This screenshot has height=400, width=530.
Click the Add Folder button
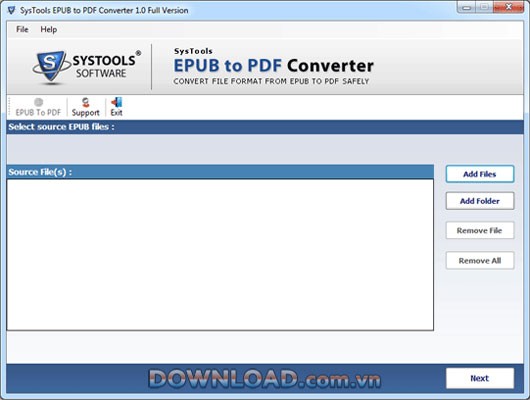point(480,201)
